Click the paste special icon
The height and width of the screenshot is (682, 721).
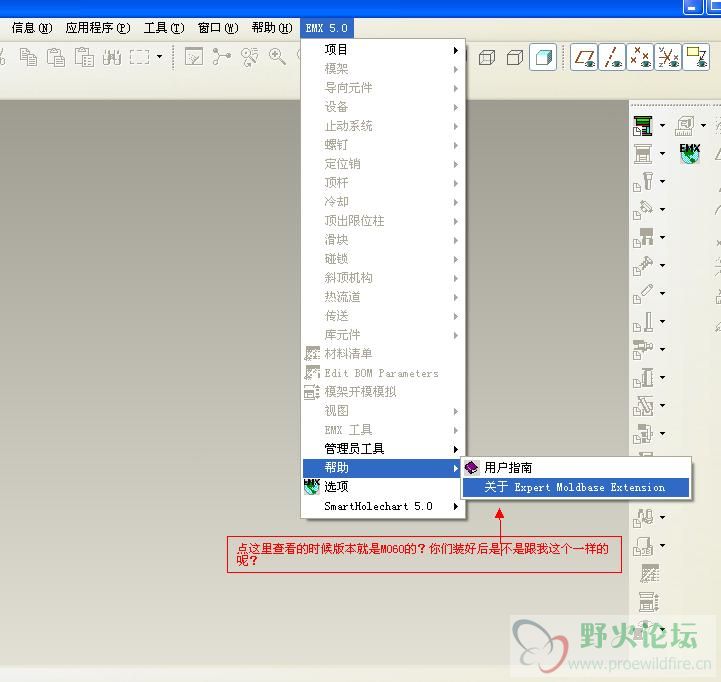click(84, 57)
